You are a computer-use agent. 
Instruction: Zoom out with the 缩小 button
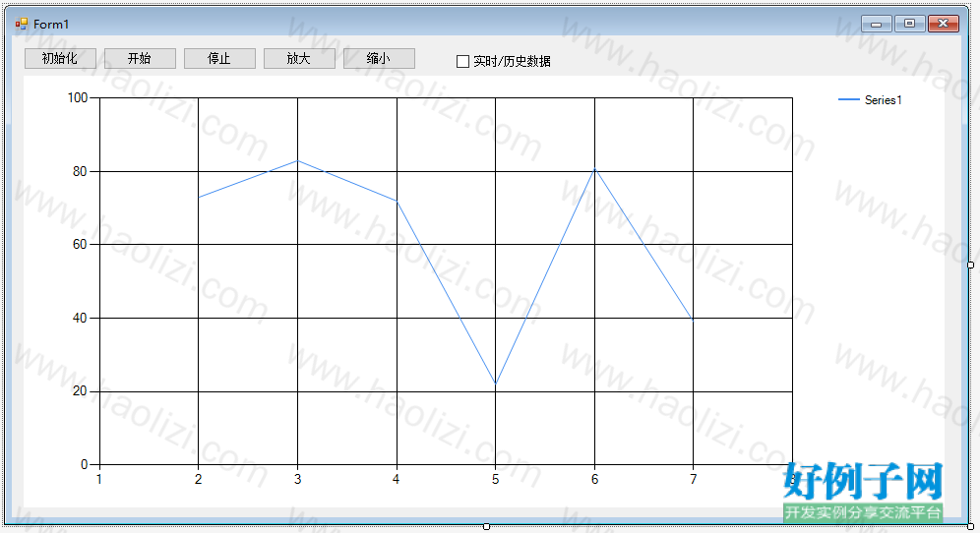click(379, 58)
